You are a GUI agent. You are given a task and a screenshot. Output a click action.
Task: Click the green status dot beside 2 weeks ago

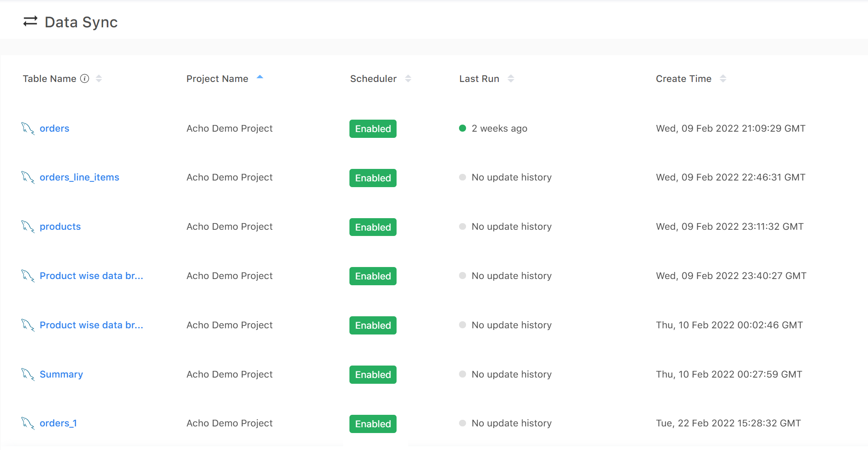tap(462, 128)
